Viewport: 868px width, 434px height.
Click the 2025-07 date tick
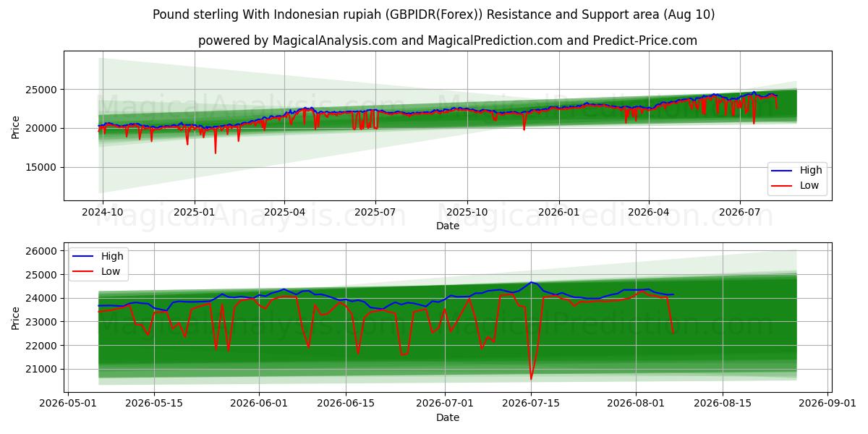pyautogui.click(x=375, y=212)
